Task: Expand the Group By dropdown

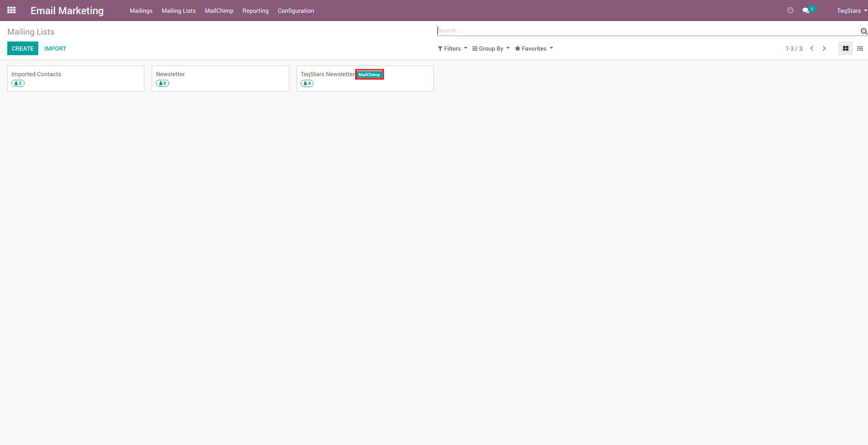Action: [491, 49]
